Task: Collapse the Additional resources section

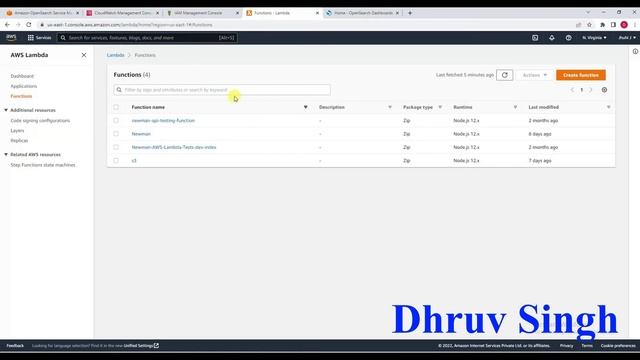Action: click(x=6, y=110)
